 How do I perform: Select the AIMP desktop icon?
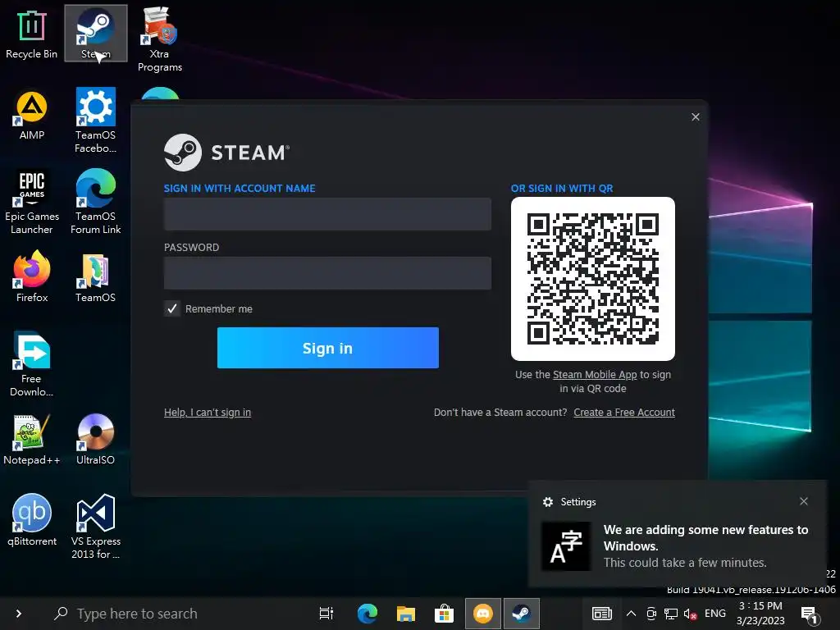pos(32,115)
